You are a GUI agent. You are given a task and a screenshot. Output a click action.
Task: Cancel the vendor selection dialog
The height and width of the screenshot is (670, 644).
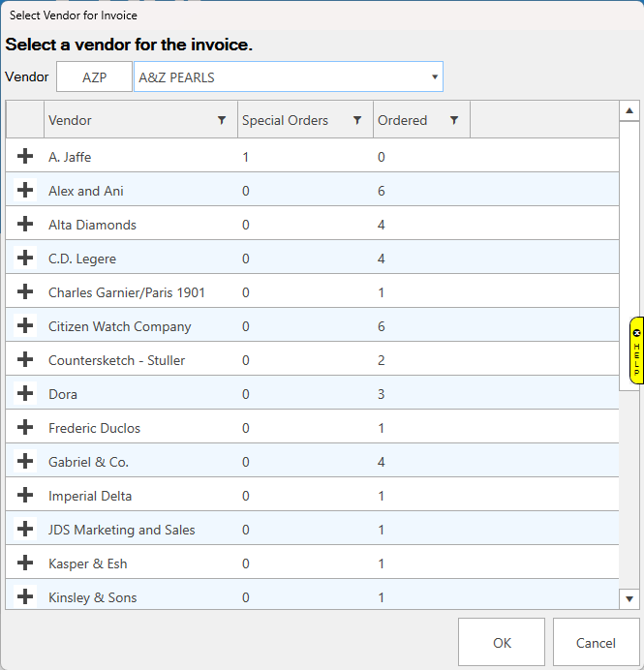pyautogui.click(x=596, y=642)
